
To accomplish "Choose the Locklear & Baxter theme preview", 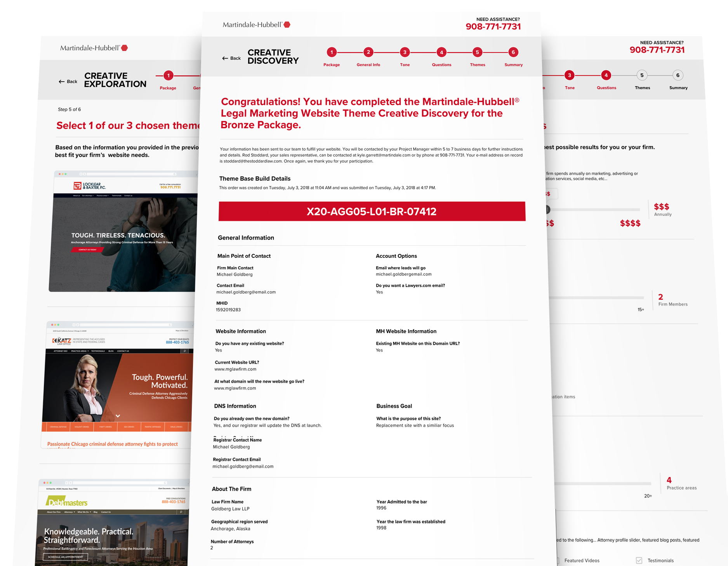I will point(124,231).
